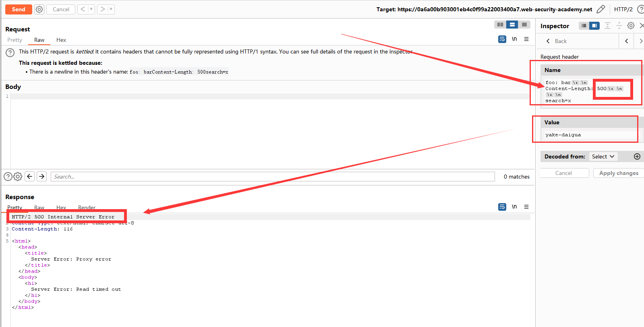The image size is (644, 327).
Task: Open search settings gear icon
Action: [x=18, y=177]
